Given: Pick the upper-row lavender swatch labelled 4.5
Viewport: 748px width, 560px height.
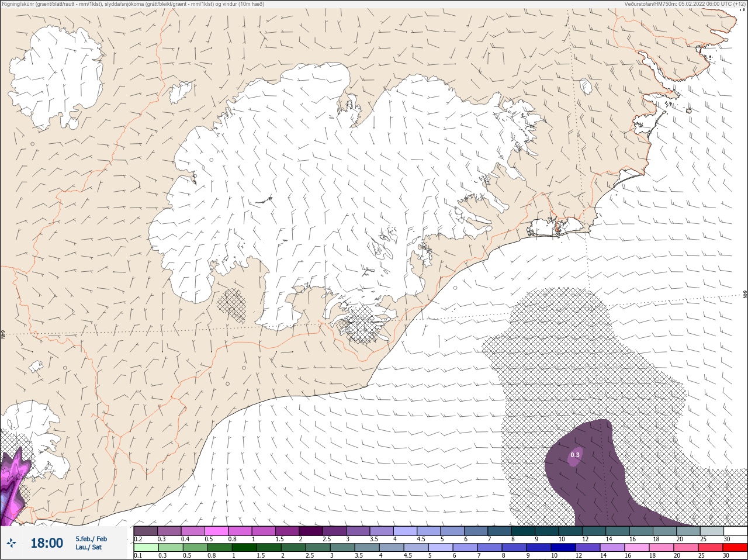Looking at the screenshot, I should point(429,531).
